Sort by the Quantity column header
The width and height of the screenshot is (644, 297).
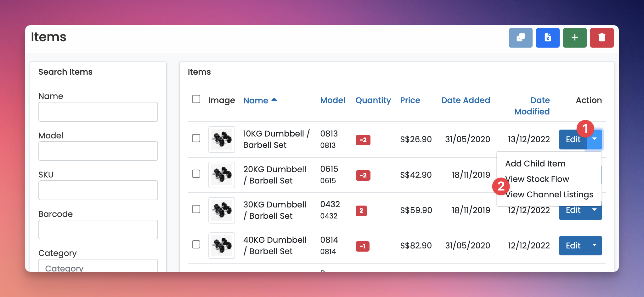(373, 100)
